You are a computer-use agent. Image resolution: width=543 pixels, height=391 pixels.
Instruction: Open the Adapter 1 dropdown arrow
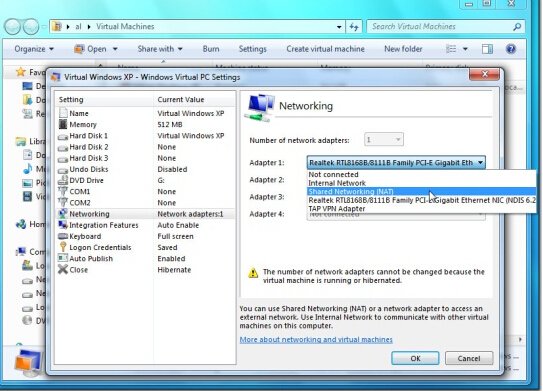[x=480, y=163]
